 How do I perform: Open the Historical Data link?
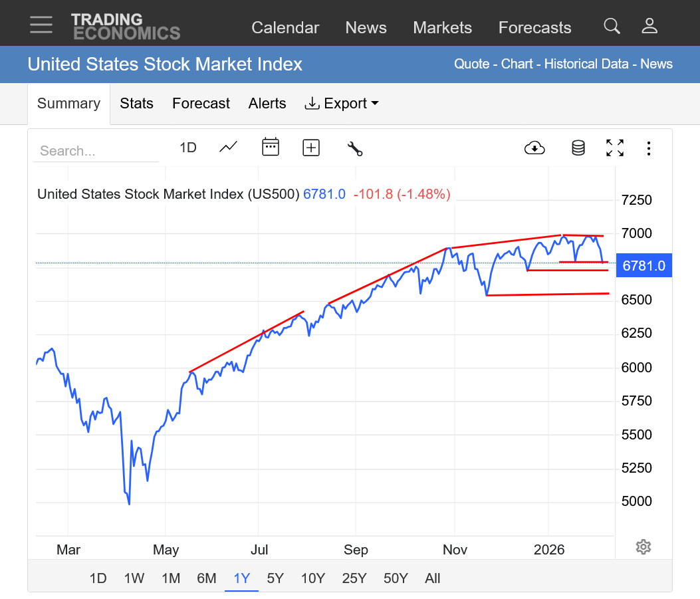586,64
